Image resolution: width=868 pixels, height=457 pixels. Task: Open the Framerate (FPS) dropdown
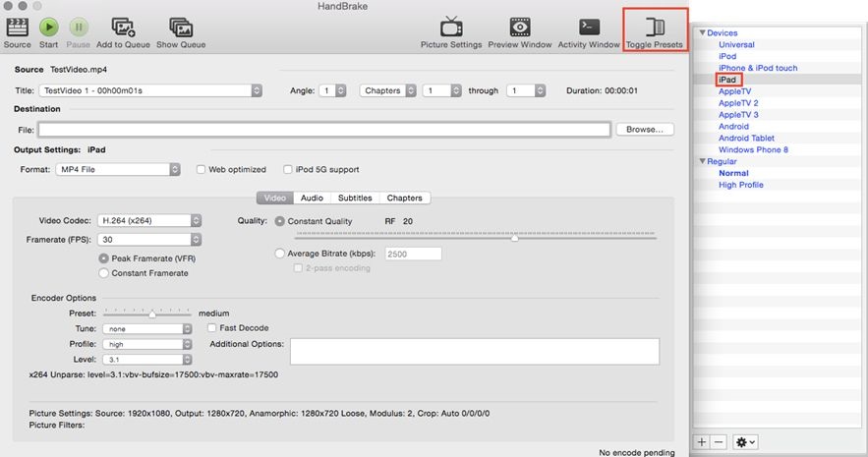148,239
